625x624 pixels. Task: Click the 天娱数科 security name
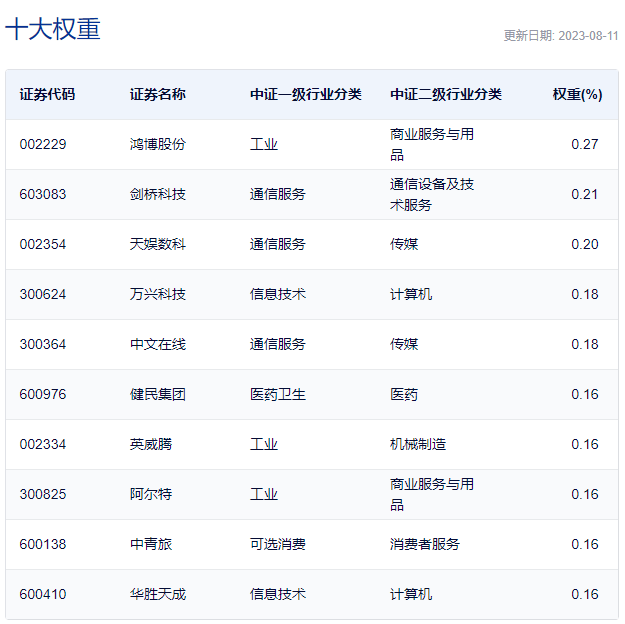click(157, 244)
